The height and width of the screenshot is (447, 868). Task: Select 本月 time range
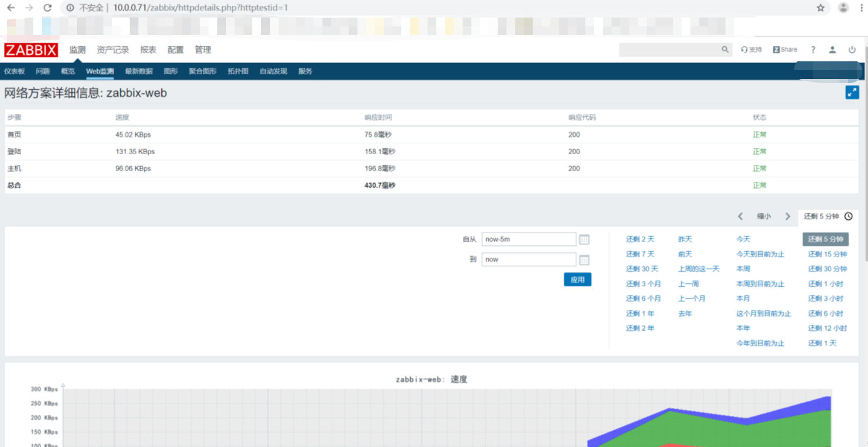pyautogui.click(x=743, y=299)
